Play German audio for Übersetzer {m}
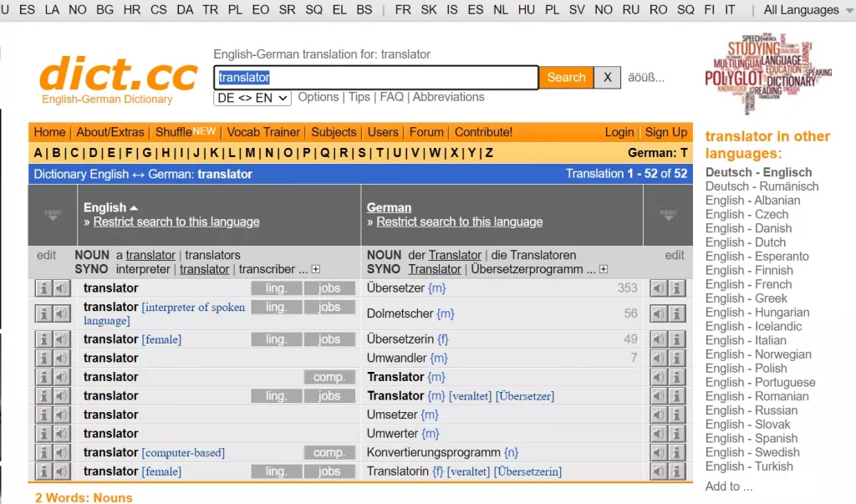Viewport: 856px width, 504px height. [x=659, y=288]
